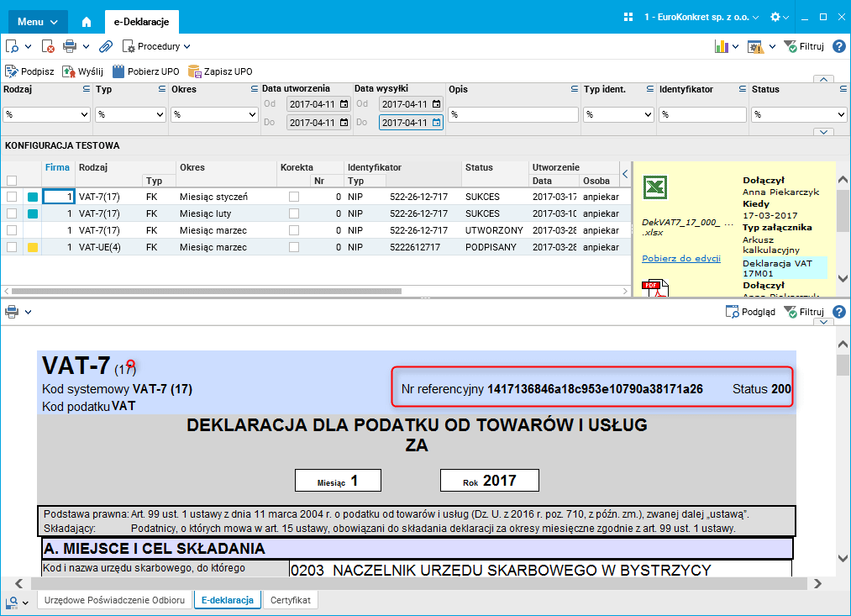This screenshot has width=851, height=616.
Task: Collapse the attachments side panel arrow
Action: click(x=625, y=174)
